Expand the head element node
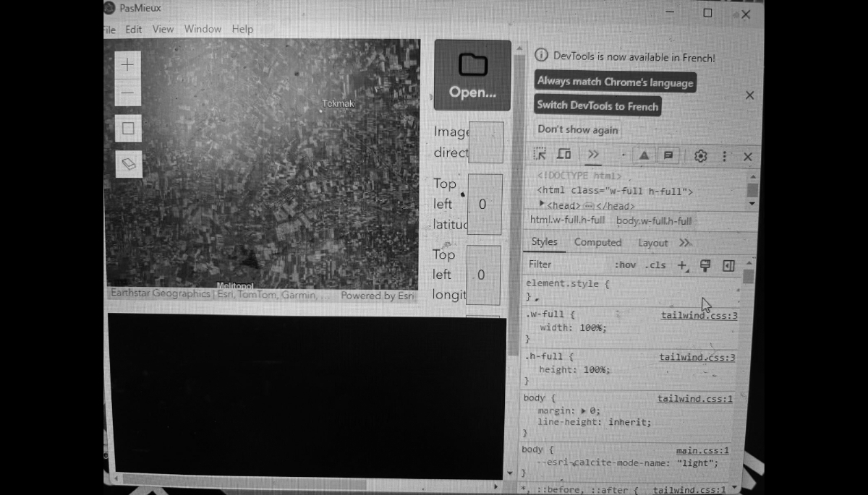Screen dimensions: 868x495 (542, 205)
